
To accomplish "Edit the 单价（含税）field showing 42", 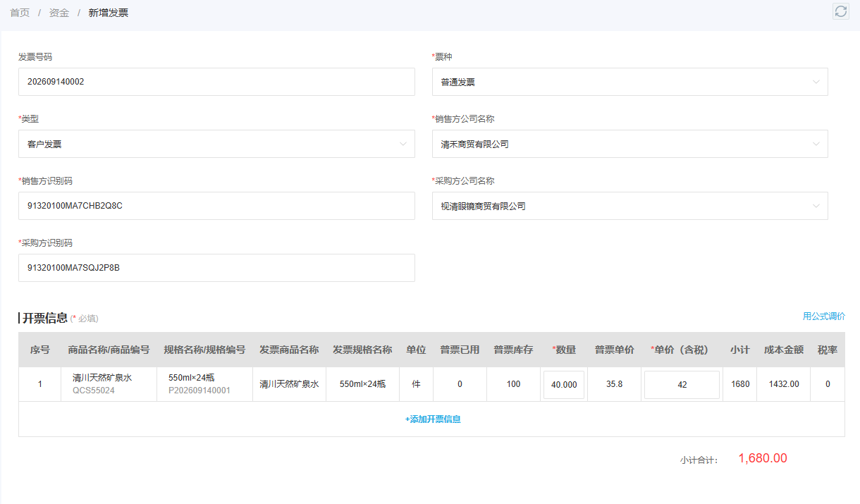I will coord(682,385).
